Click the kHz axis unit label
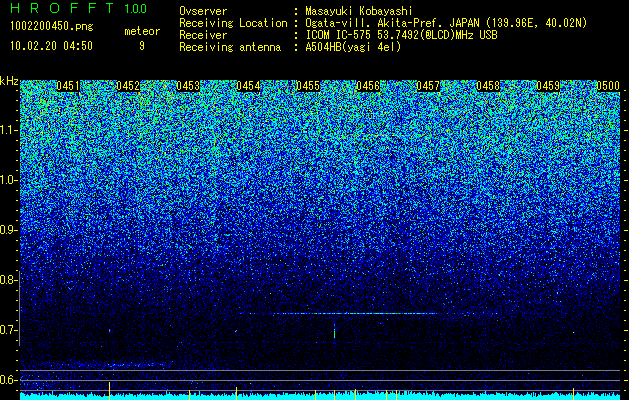This screenshot has height=400, width=629. click(x=9, y=81)
